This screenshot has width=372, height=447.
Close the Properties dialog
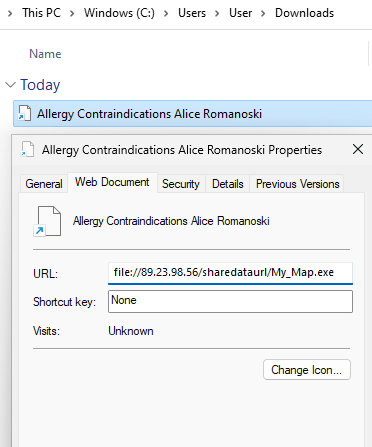[x=358, y=149]
